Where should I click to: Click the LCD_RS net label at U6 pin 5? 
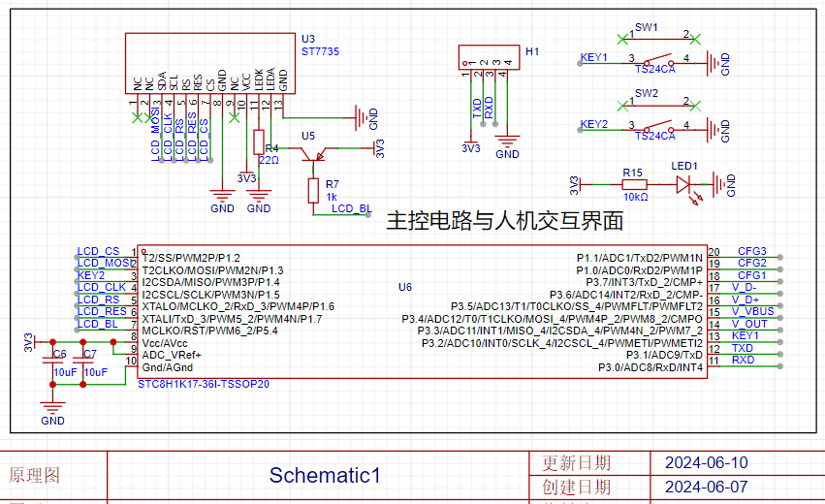click(x=98, y=299)
